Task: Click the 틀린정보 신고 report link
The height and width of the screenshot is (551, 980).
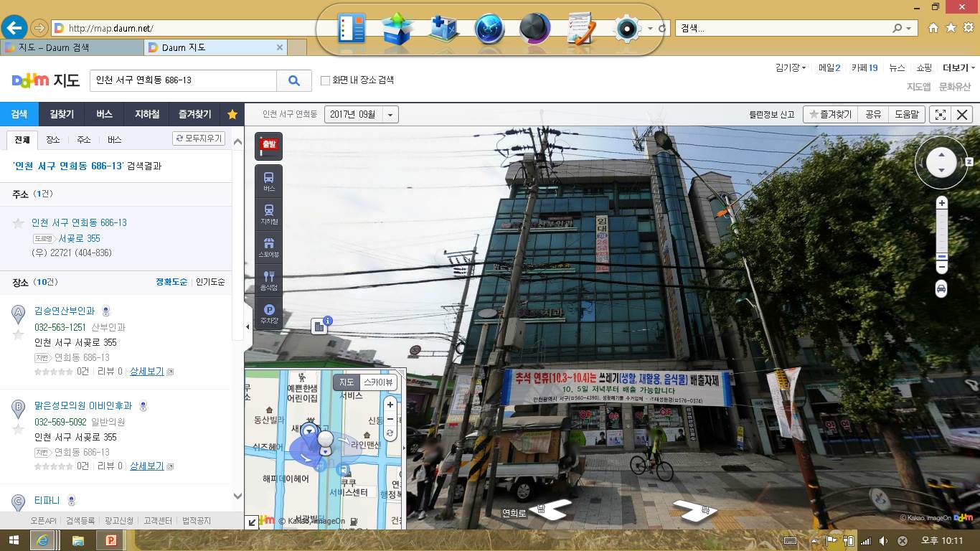Action: click(771, 115)
